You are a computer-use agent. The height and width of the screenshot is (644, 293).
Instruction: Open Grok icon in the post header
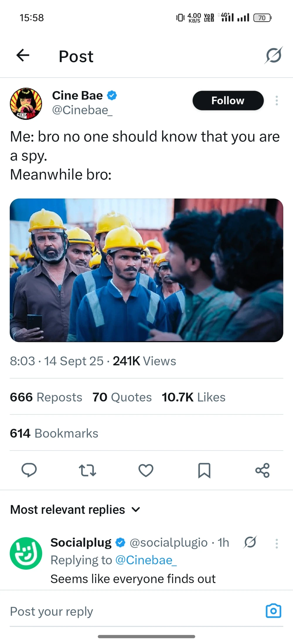(273, 55)
